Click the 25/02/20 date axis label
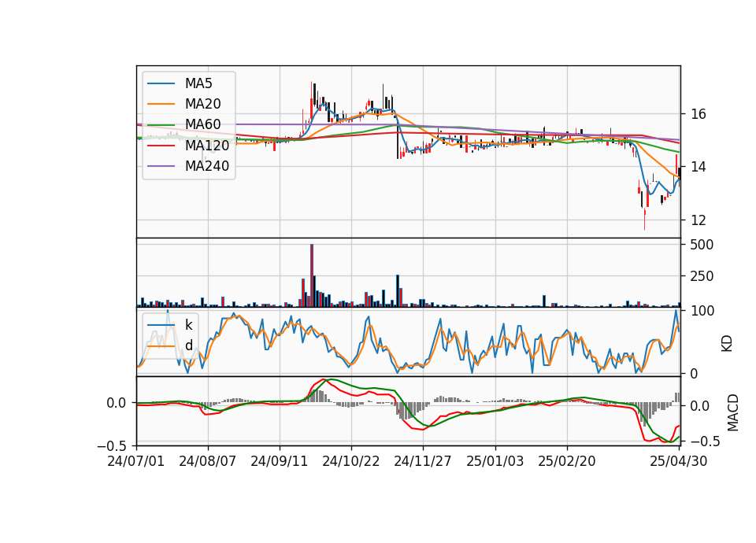This screenshot has height=543, width=756. pos(567,461)
